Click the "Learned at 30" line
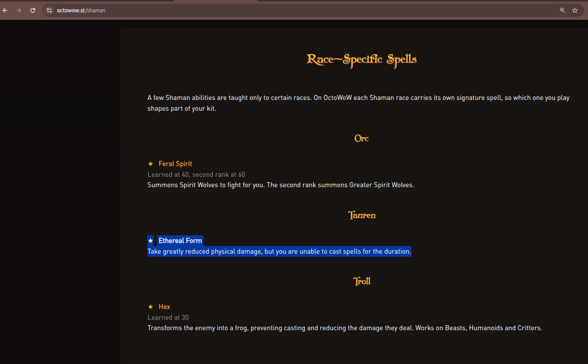 coord(168,317)
